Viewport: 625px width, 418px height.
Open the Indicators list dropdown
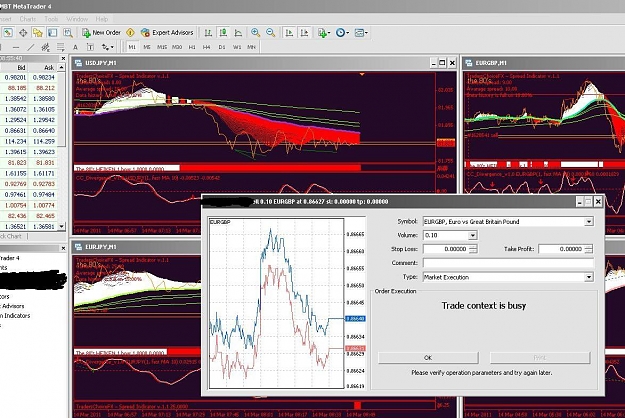tap(324, 33)
